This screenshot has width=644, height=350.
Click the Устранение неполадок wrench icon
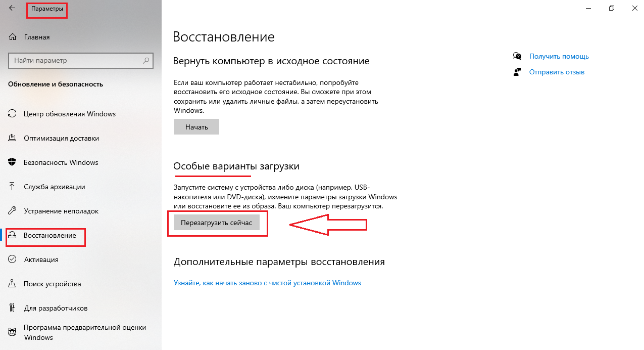(x=13, y=211)
